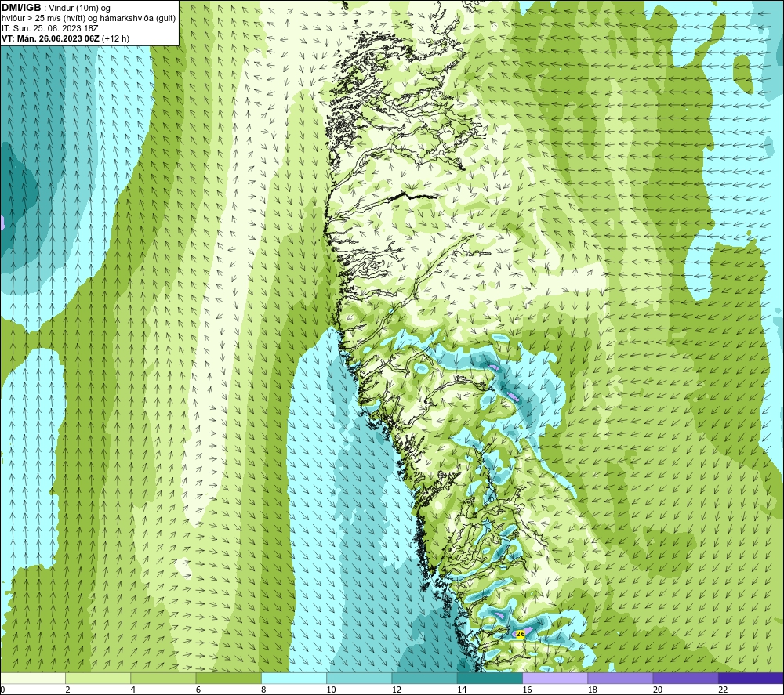
Task: Click the legend scale label '4'
Action: tap(133, 690)
